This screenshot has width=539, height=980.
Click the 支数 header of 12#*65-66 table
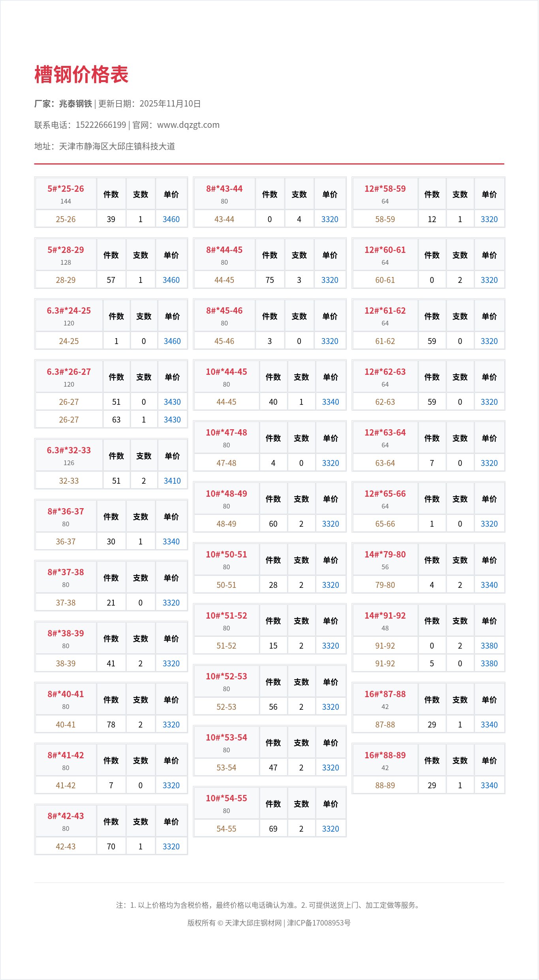460,499
